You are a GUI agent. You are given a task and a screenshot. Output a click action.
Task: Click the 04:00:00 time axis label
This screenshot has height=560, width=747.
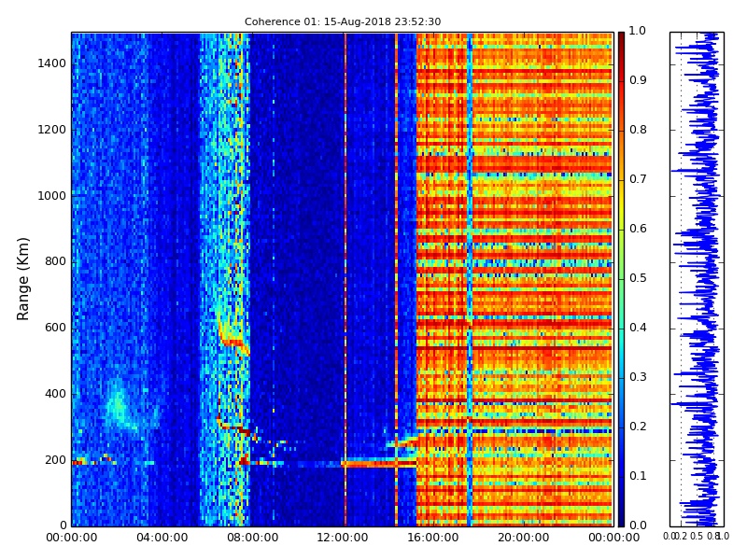tap(162, 538)
